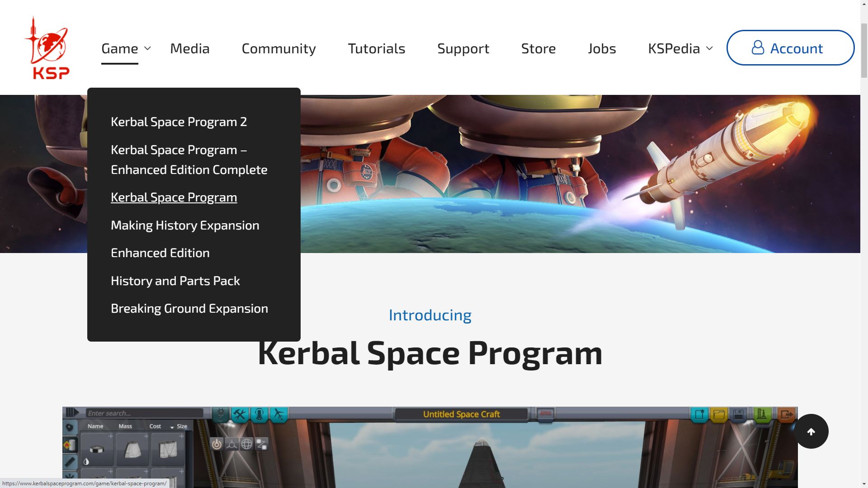The width and height of the screenshot is (868, 488).
Task: Click the crane hook icon in the editor screenshot
Action: pyautogui.click(x=221, y=414)
